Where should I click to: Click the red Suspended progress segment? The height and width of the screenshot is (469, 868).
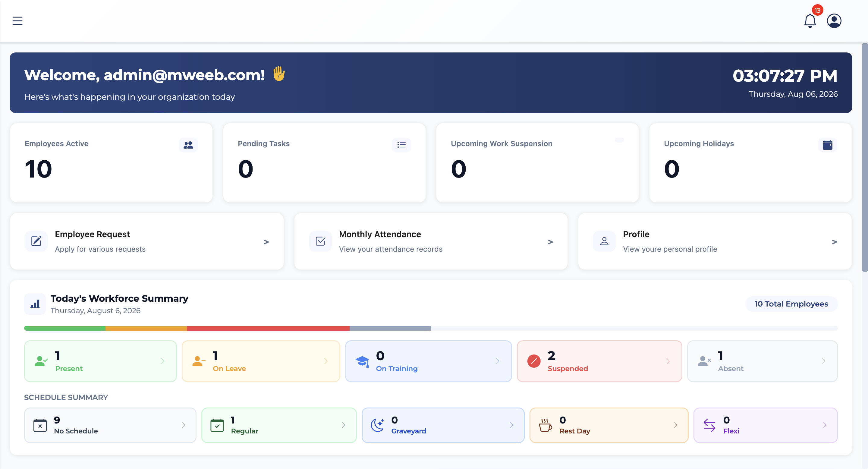click(268, 328)
